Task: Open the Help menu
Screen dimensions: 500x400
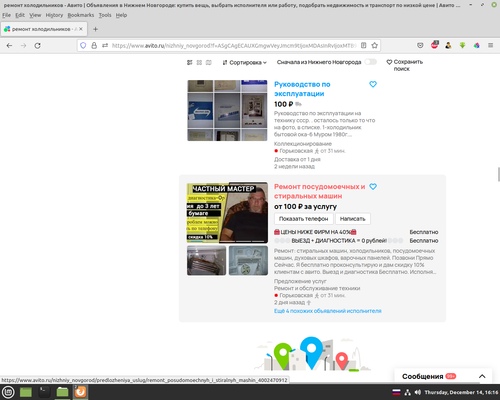Action: click(121, 15)
